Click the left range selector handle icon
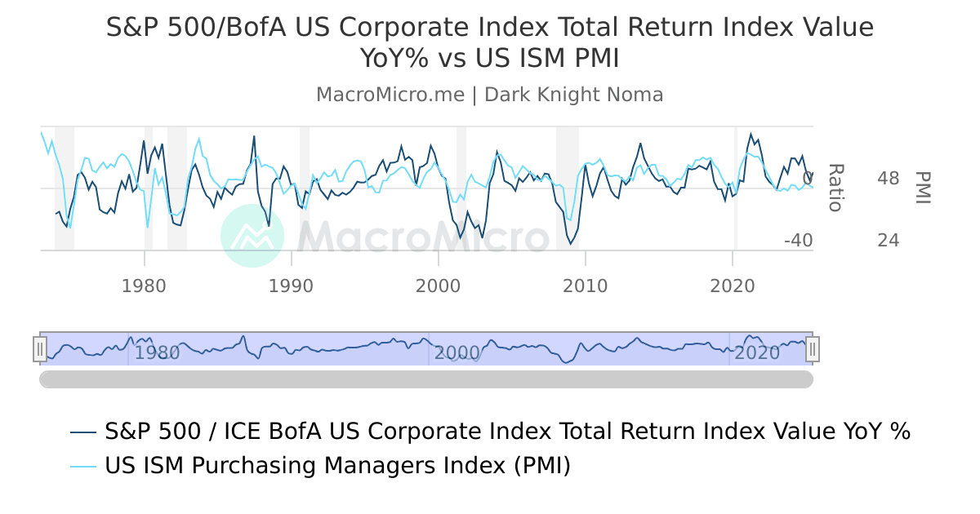 [40, 349]
